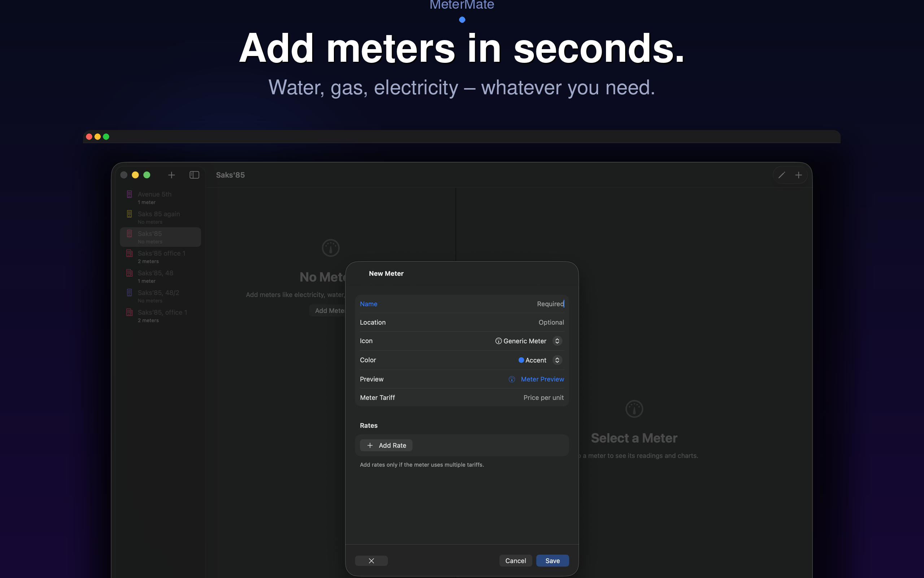Open the Color popup stepper arrows
Viewport: 924px width, 578px height.
(557, 360)
